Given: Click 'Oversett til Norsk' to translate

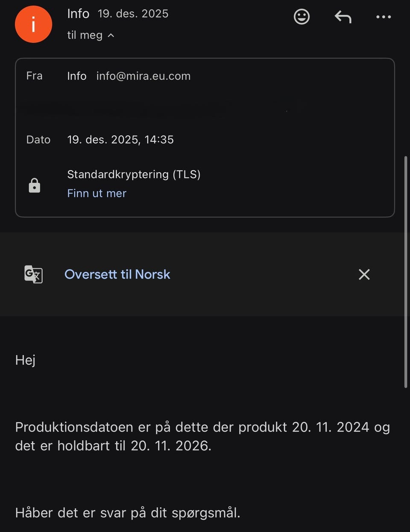Looking at the screenshot, I should (x=117, y=274).
